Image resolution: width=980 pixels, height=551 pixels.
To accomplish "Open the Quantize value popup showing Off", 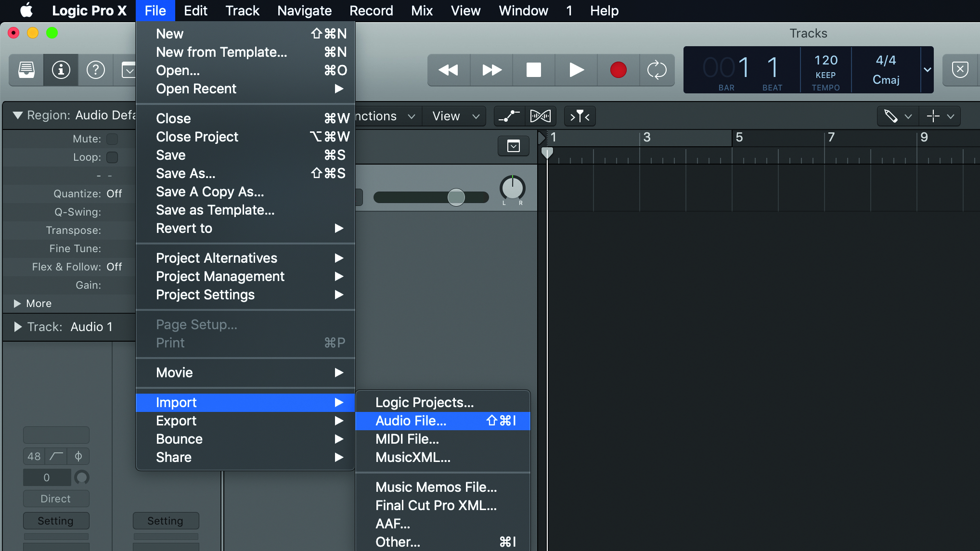I will click(114, 194).
